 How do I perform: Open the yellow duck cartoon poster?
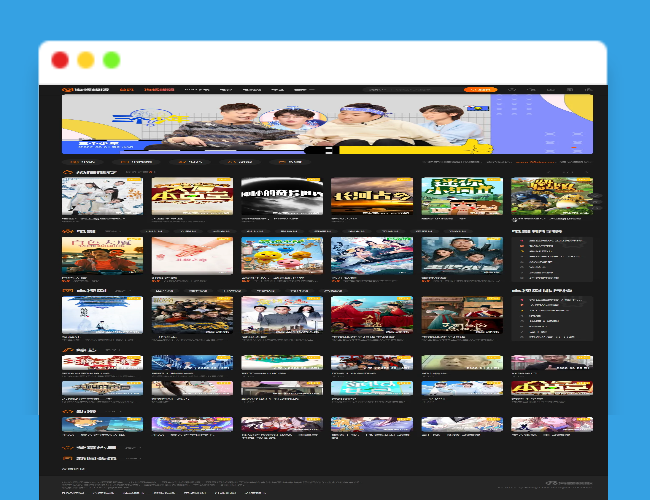282,256
